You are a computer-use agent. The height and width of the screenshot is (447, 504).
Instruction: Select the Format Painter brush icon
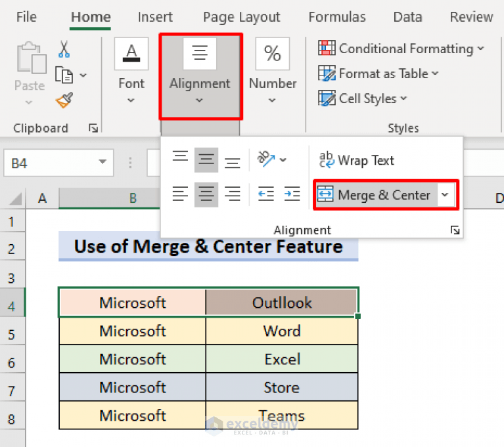point(64,100)
